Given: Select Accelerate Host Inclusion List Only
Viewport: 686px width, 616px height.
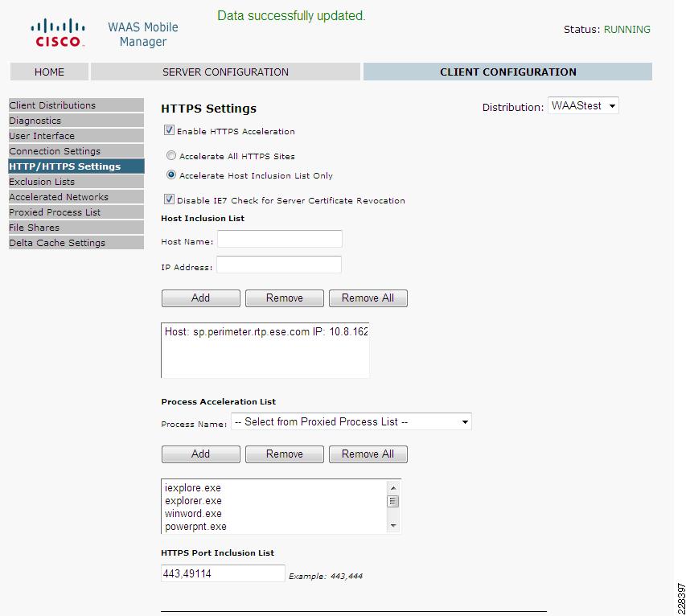Looking at the screenshot, I should [x=171, y=175].
